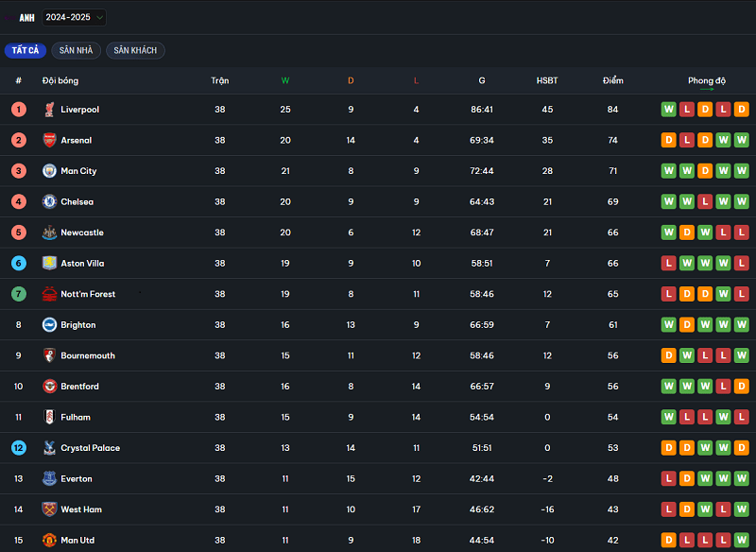This screenshot has height=552, width=756.
Task: Open the Liverpool team link
Action: 80,110
